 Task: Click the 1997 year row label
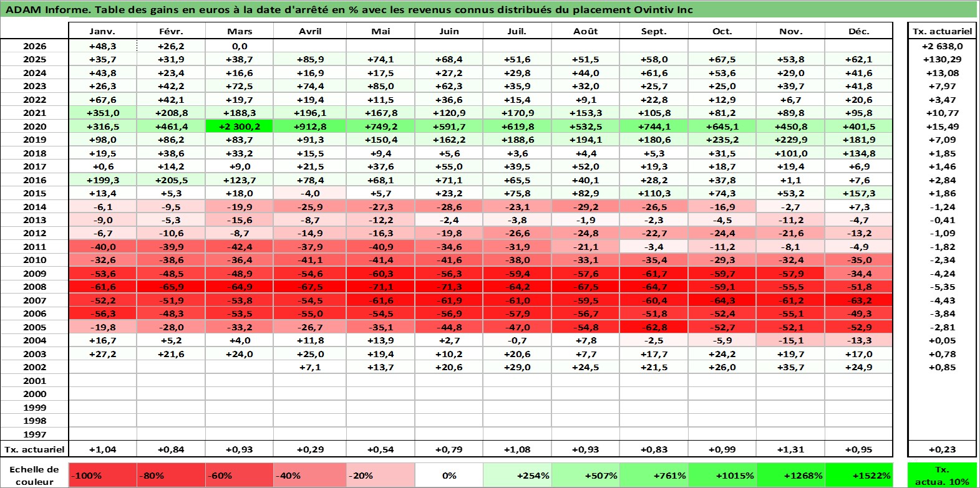[34, 434]
